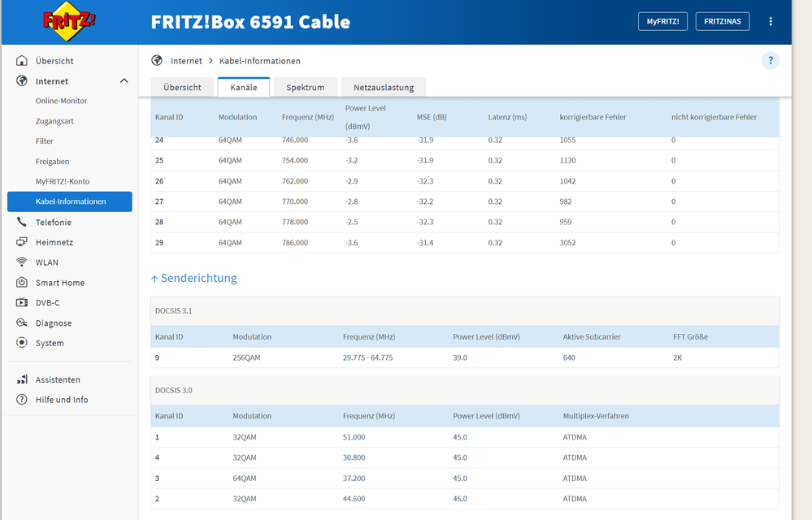
Task: Click the Internet breadcrumb link
Action: coord(186,61)
